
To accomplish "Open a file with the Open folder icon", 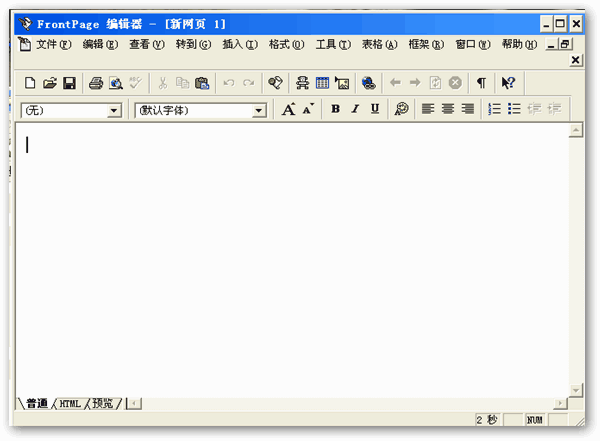I will coord(50,83).
